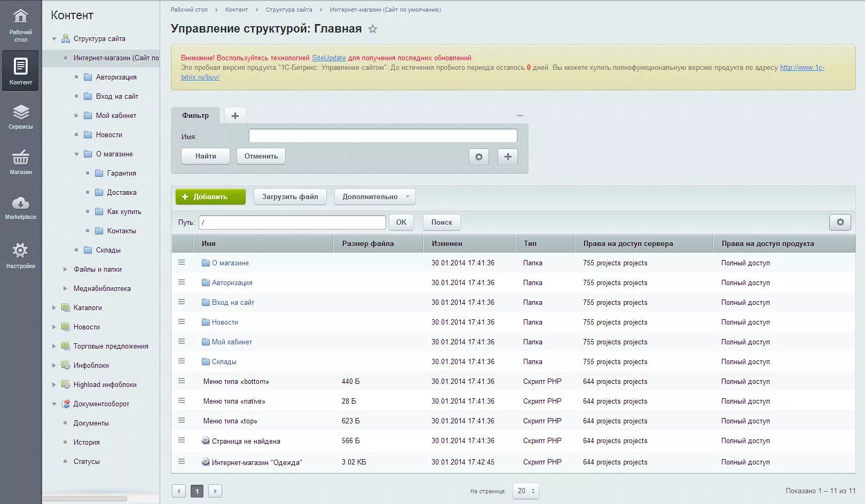
Task: Click the Поиск button
Action: click(x=442, y=222)
